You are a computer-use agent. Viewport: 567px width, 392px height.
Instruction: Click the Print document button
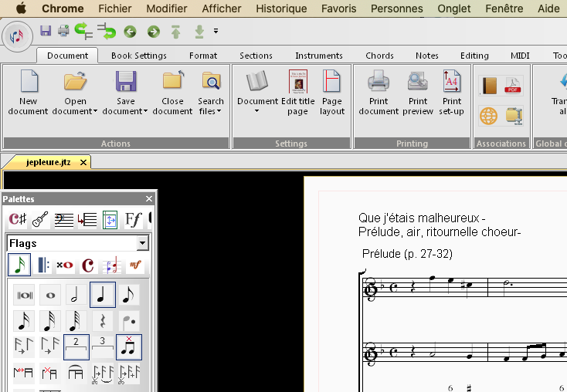click(379, 92)
